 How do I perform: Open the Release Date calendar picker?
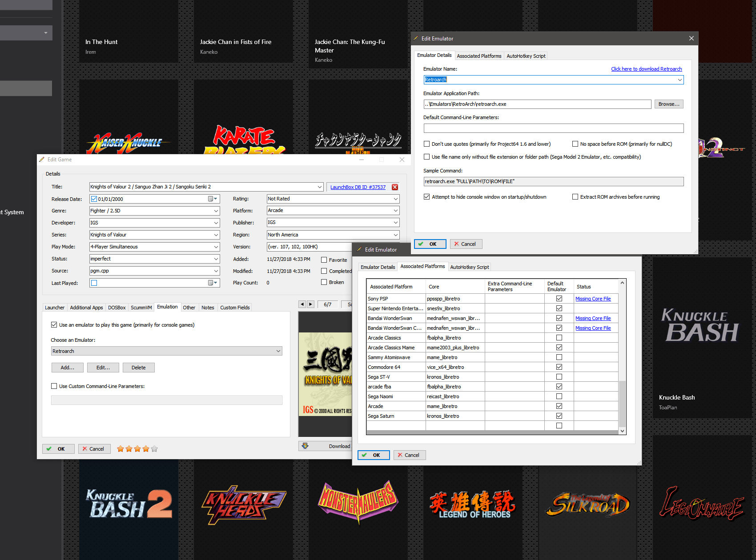[213, 199]
